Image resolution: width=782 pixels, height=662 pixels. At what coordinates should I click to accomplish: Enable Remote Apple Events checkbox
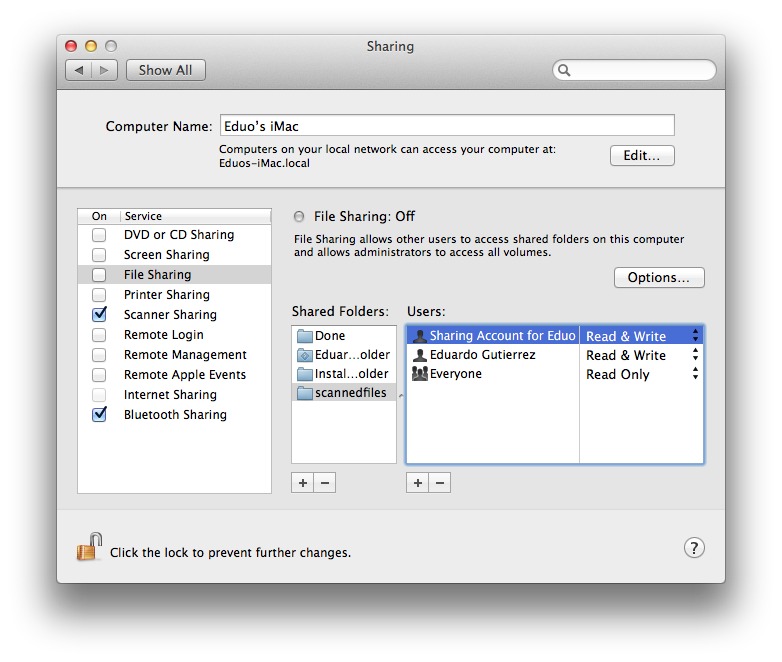(99, 375)
